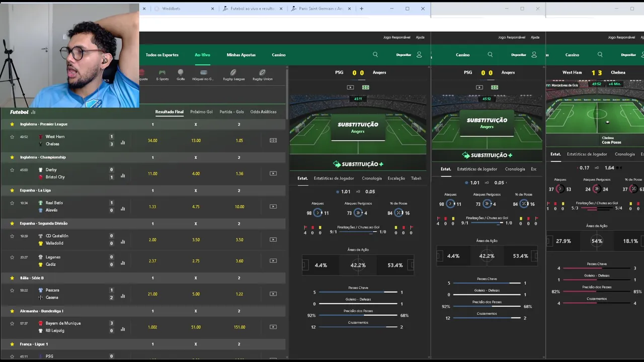Show statistics for Real Betis vs Alavés
Screen dimensions: 644x362
tap(123, 209)
